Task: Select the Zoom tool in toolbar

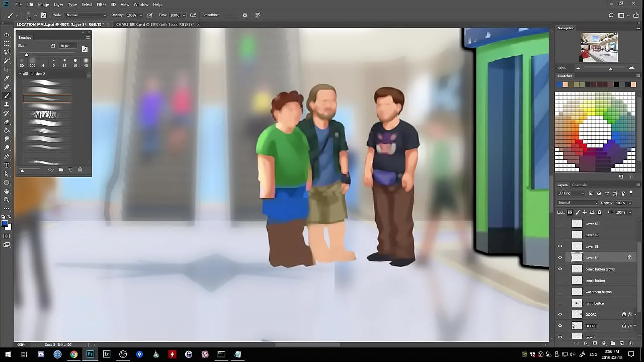Action: 7,200
